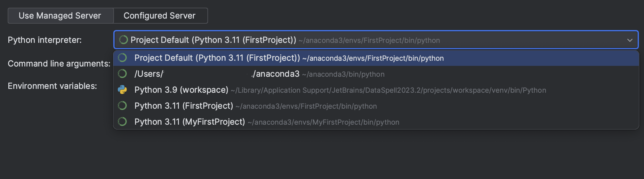Click the Python logo icon for workspace
This screenshot has height=179, width=644.
pos(122,90)
